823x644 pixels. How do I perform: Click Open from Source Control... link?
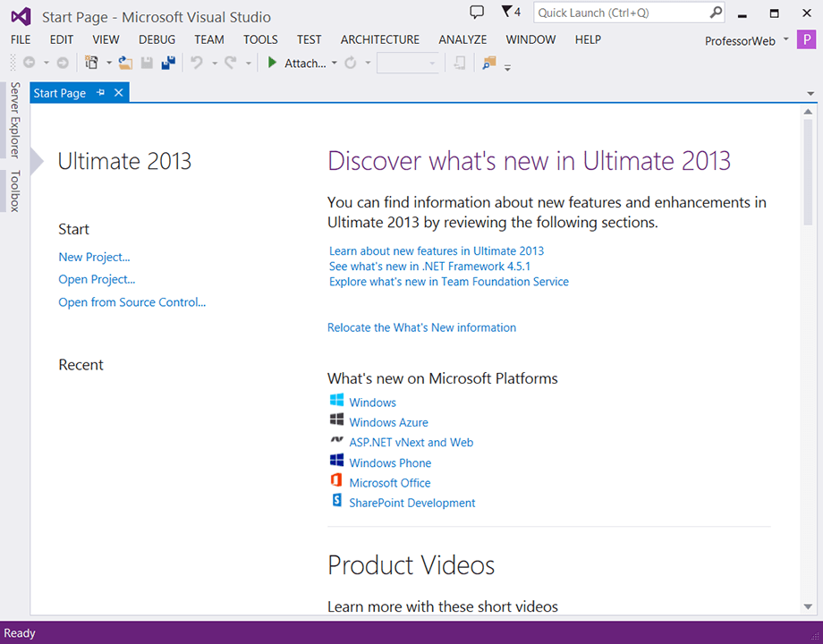pos(132,302)
